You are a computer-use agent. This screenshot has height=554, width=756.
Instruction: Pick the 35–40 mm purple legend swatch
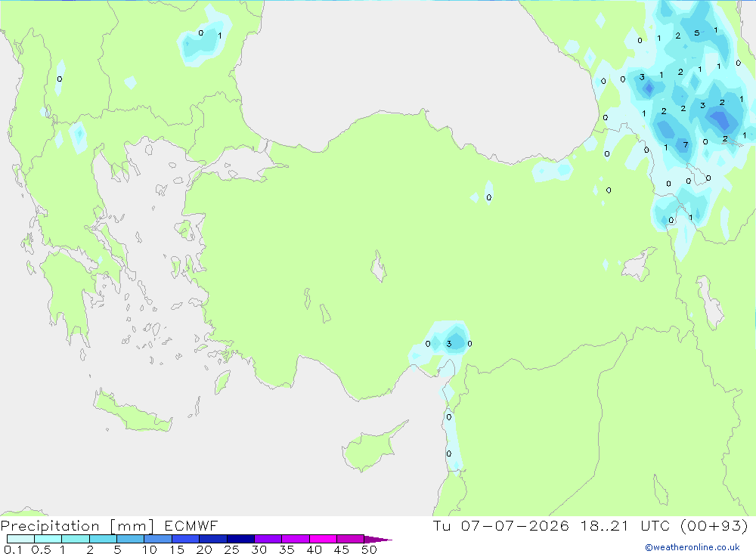tap(296, 539)
